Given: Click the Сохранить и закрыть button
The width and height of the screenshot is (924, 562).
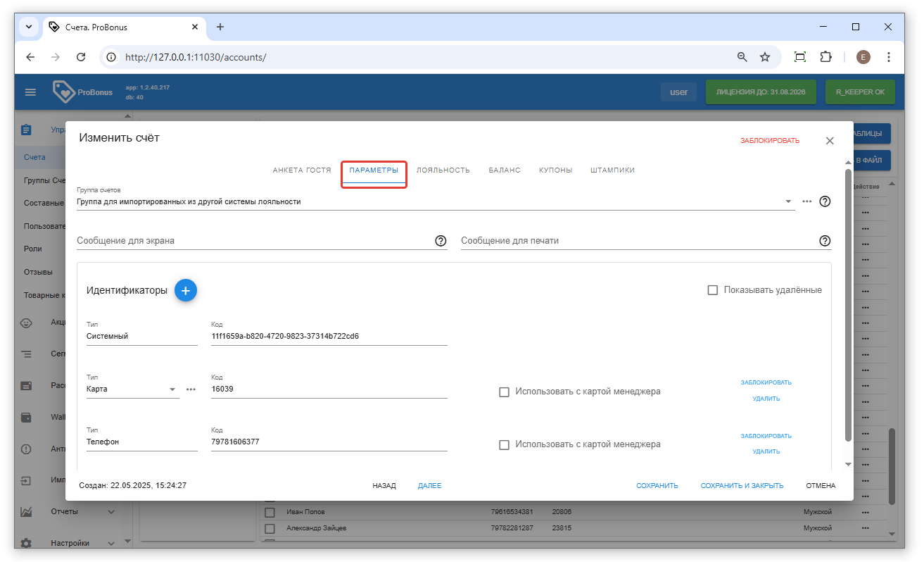Looking at the screenshot, I should click(x=742, y=486).
